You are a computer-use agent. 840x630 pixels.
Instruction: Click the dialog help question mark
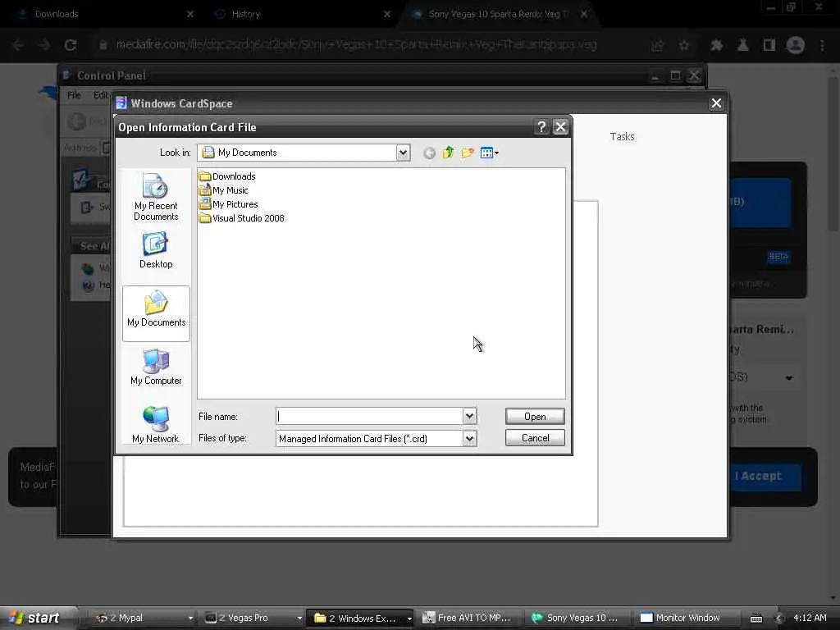[x=541, y=127]
